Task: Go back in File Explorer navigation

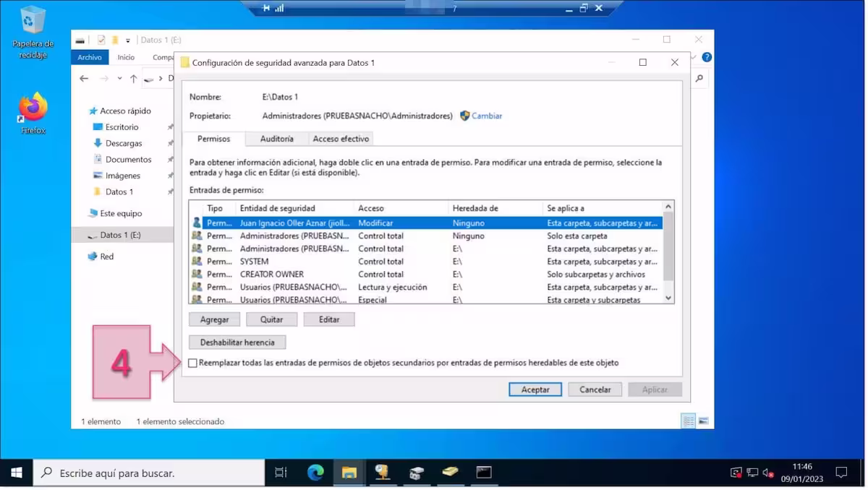Action: pos(84,78)
